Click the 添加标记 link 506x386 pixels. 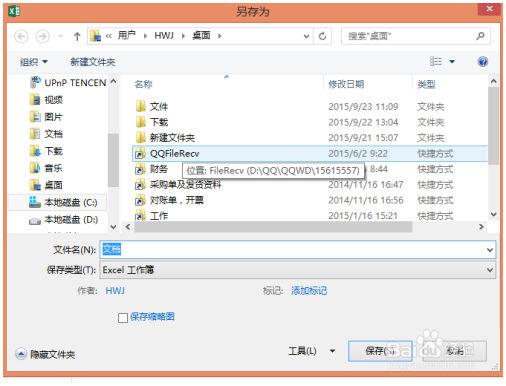pyautogui.click(x=309, y=291)
